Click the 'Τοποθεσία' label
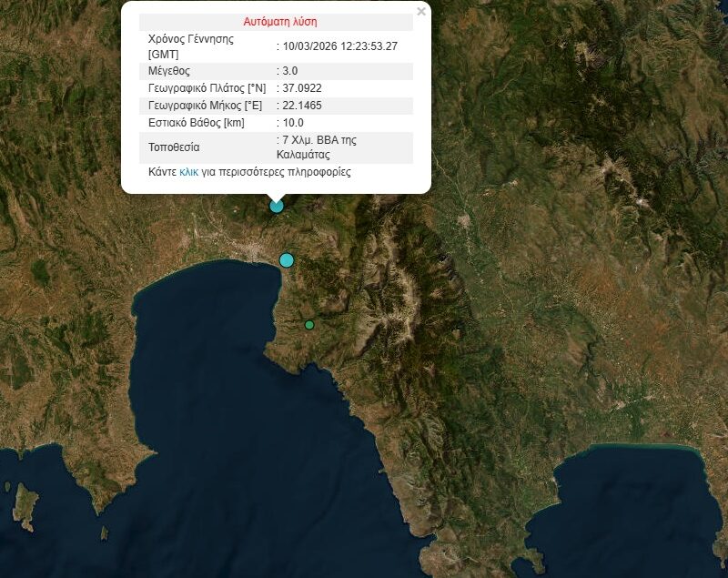Viewport: 728px width, 578px height. point(173,147)
